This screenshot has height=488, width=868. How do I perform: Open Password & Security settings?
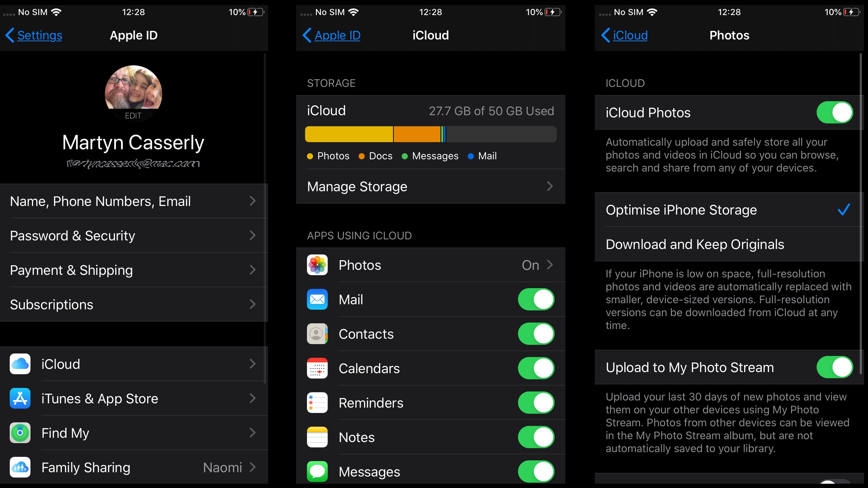tap(133, 235)
